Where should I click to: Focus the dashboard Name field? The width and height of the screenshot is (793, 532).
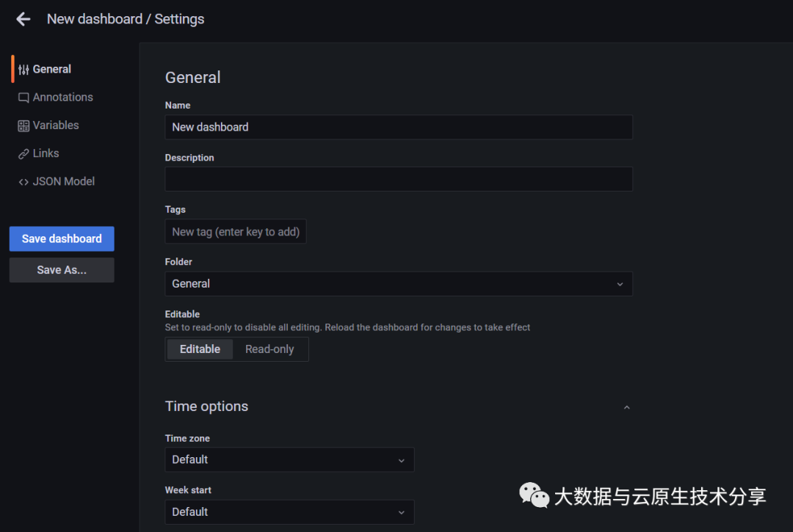(398, 127)
